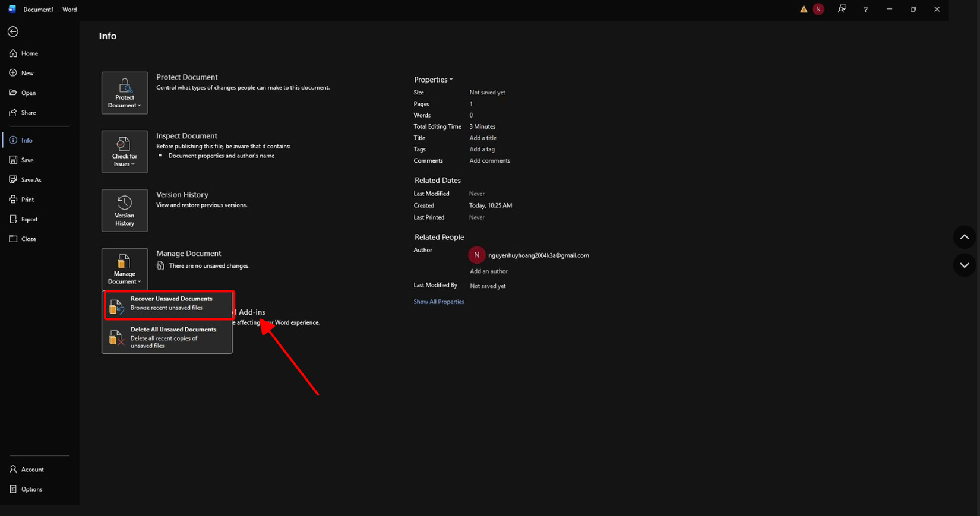Viewport: 980px width, 516px height.
Task: Click the Save As icon
Action: point(13,179)
